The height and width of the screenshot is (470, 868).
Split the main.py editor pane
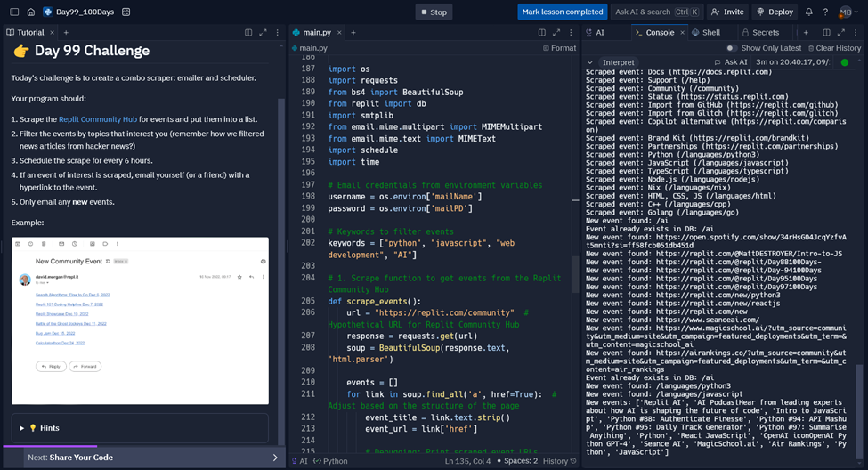(x=542, y=33)
